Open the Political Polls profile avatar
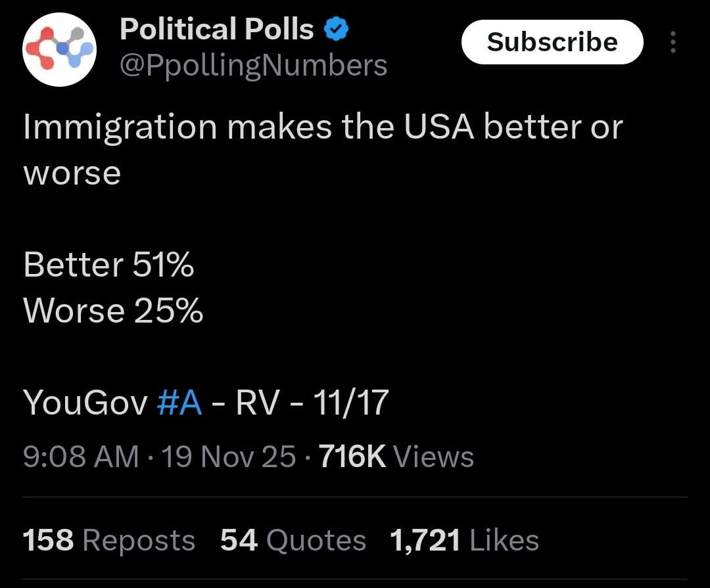Viewport: 710px width, 588px height. point(59,49)
